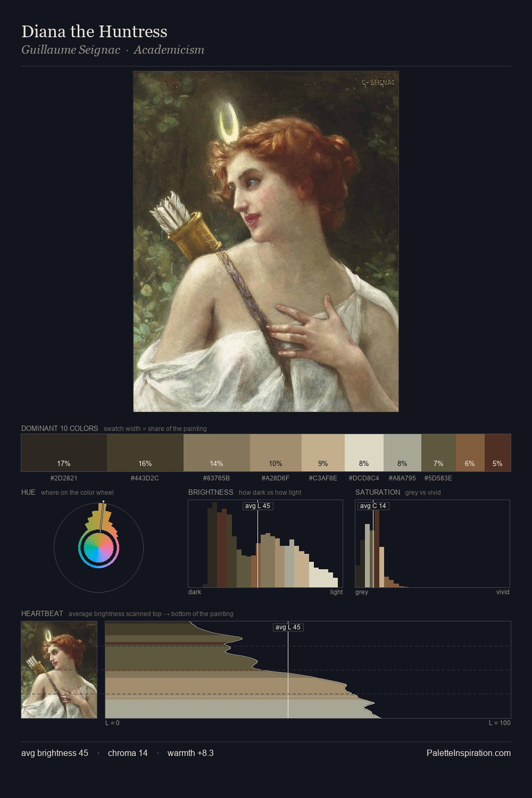Viewport: 532px width, 798px height.
Task: Click the "avg L 45" label in Heartbeat chart
Action: click(x=288, y=627)
